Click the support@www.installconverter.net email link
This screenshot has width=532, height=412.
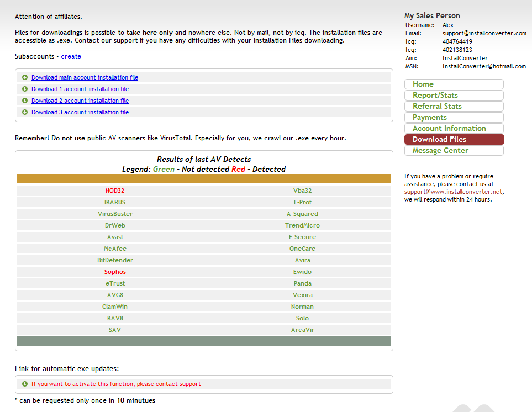point(453,192)
